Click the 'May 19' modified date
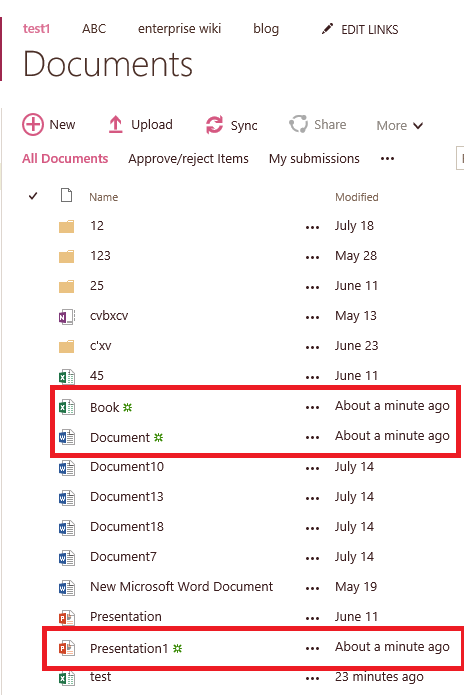The width and height of the screenshot is (464, 695). [356, 586]
